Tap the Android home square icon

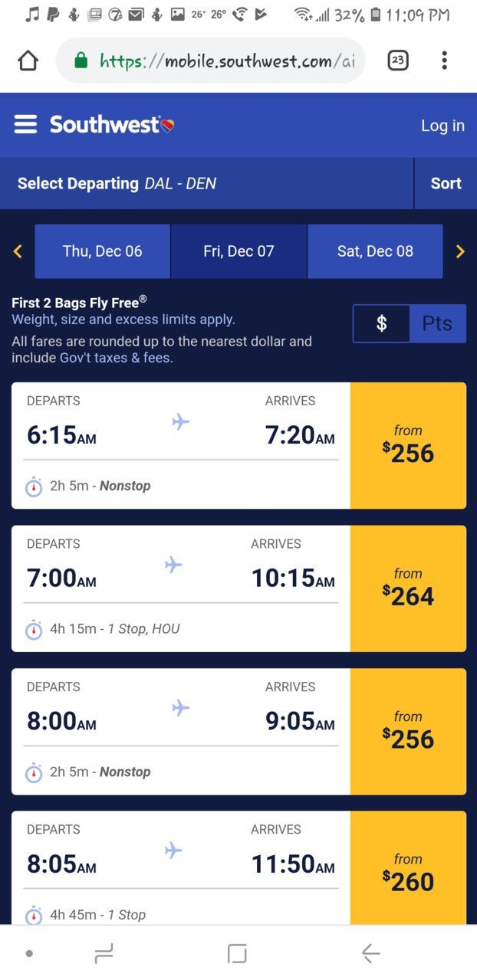coord(238,953)
